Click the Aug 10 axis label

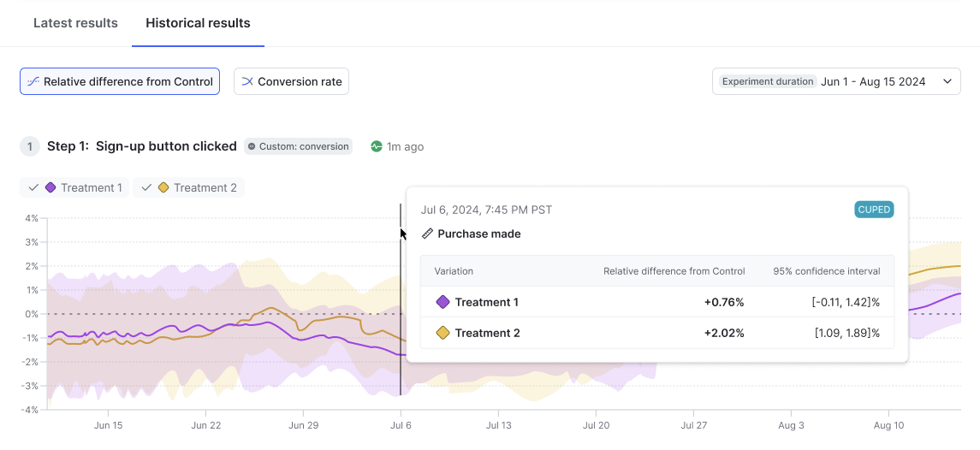pos(888,425)
